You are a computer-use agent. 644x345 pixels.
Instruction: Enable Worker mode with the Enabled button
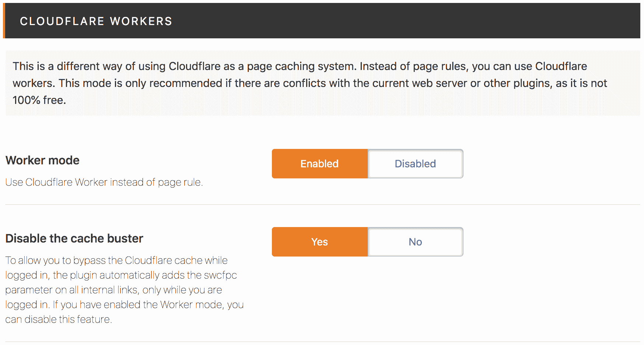point(319,164)
